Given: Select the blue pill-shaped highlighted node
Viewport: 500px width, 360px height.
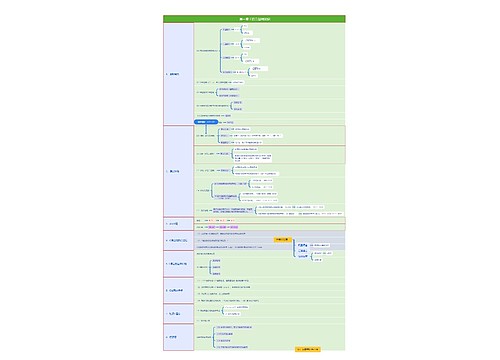Looking at the screenshot, I should coord(206,122).
